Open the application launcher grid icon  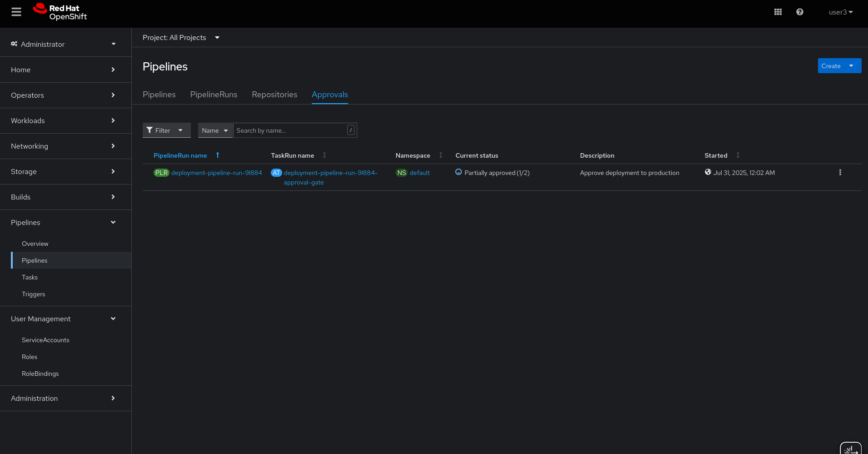(778, 12)
